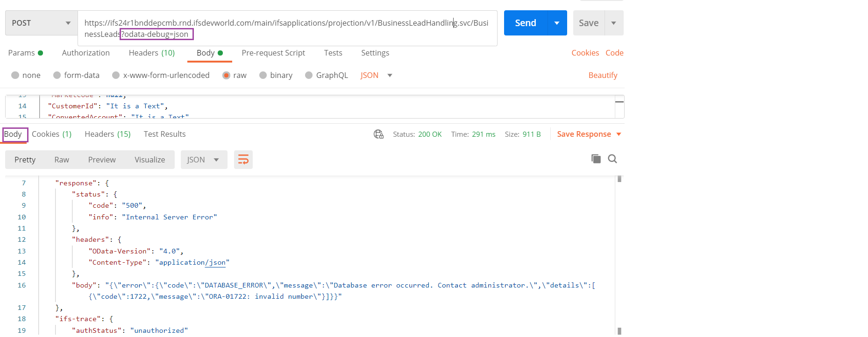Viewport: 868px width, 337px height.
Task: Open the JSON response format dropdown
Action: [204, 160]
